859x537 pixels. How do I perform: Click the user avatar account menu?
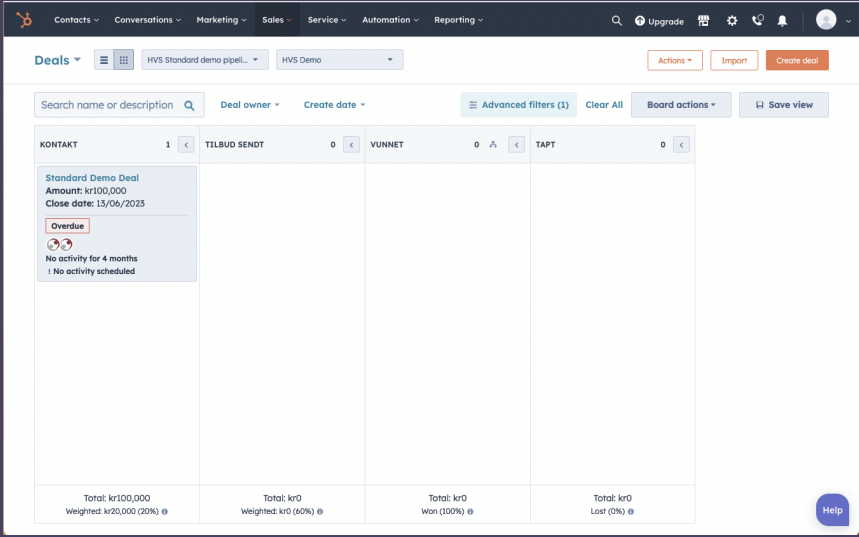coord(826,20)
